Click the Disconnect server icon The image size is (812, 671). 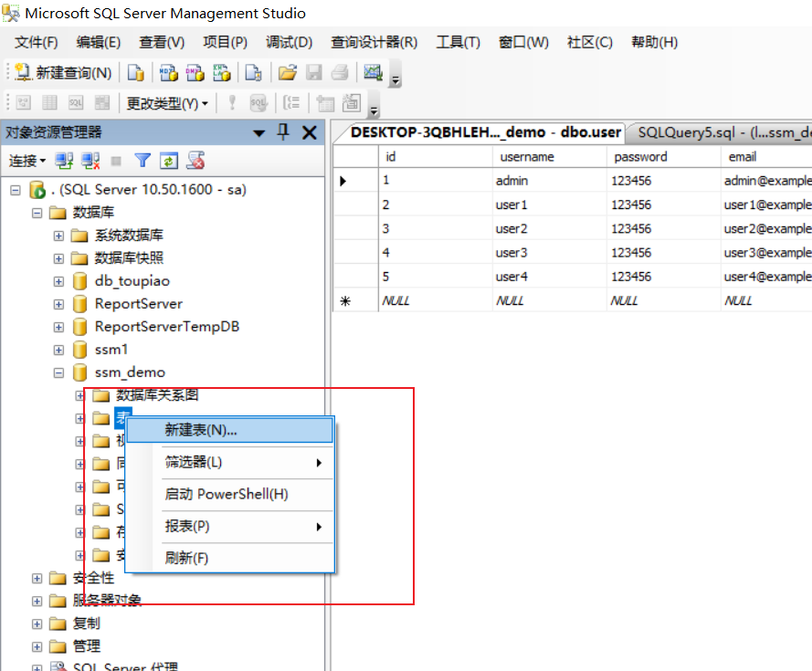[90, 161]
